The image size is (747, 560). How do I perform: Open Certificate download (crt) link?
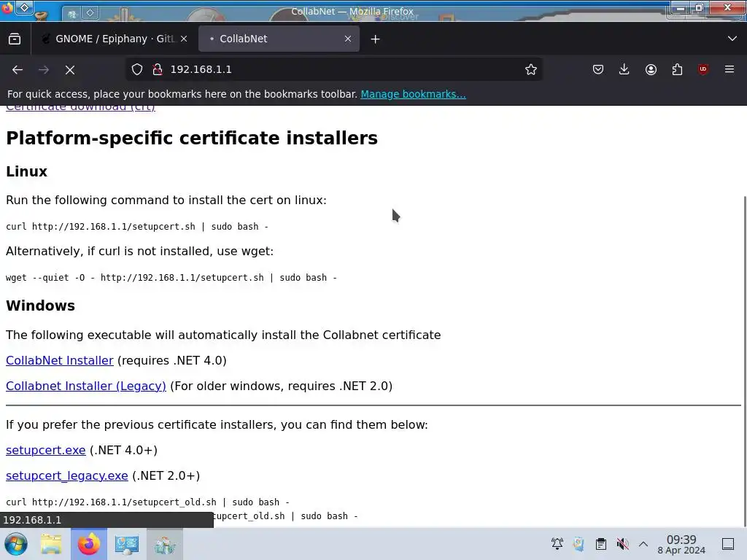80,108
